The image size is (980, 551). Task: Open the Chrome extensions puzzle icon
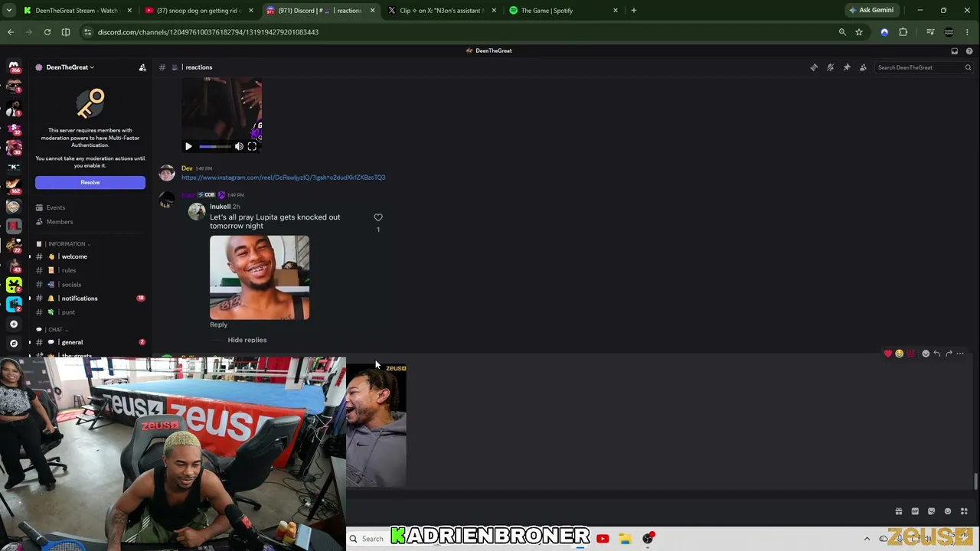click(x=903, y=32)
